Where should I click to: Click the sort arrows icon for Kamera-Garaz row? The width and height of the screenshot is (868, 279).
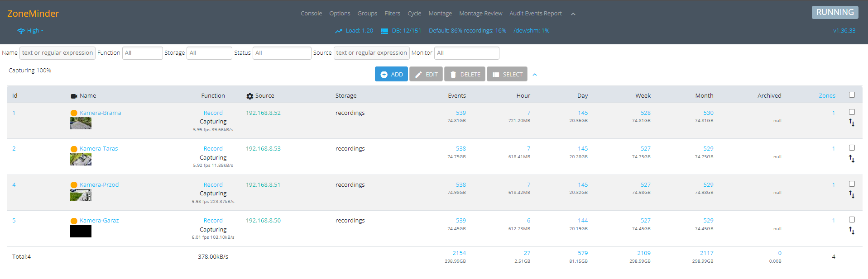coord(851,231)
